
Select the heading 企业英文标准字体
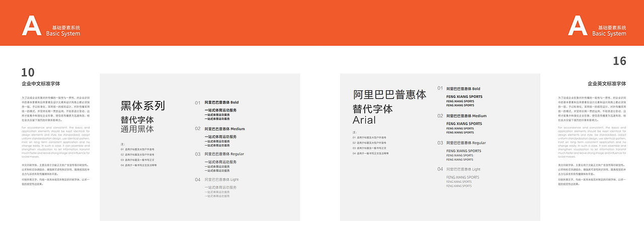coord(607,84)
